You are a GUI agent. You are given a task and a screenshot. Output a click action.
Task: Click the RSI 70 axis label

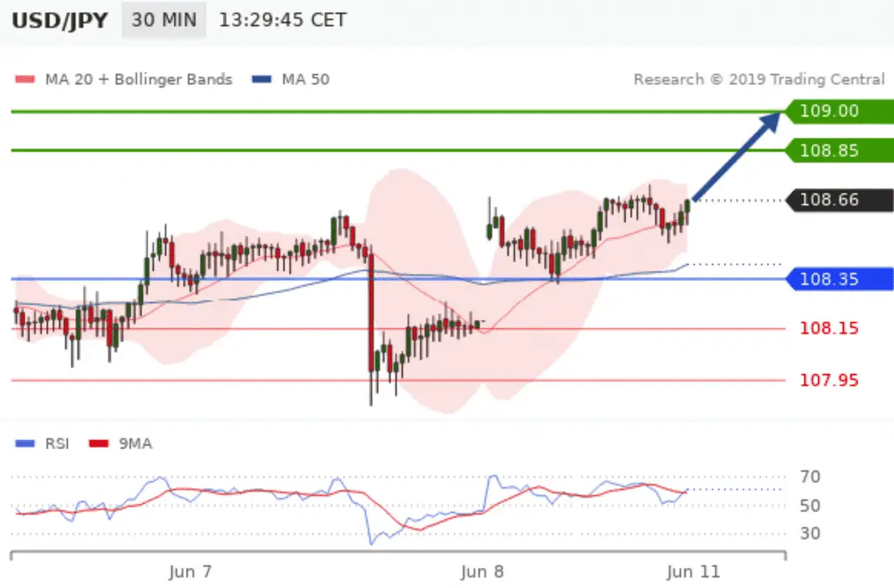(x=810, y=477)
